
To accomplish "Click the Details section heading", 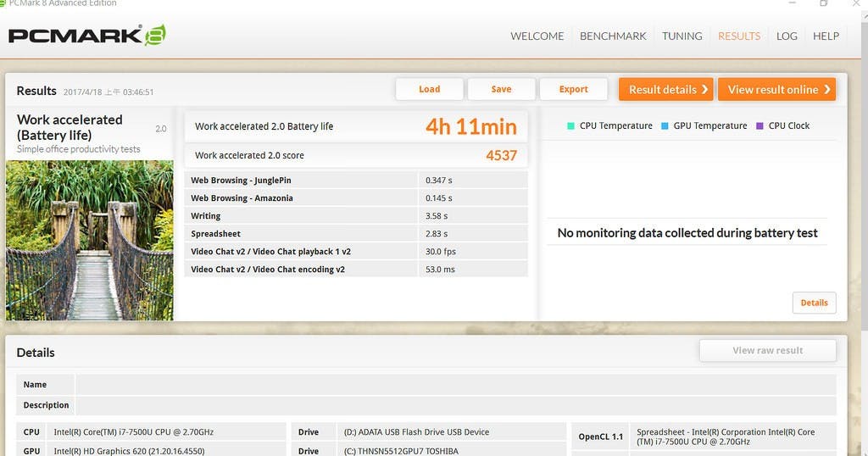I will pos(36,353).
